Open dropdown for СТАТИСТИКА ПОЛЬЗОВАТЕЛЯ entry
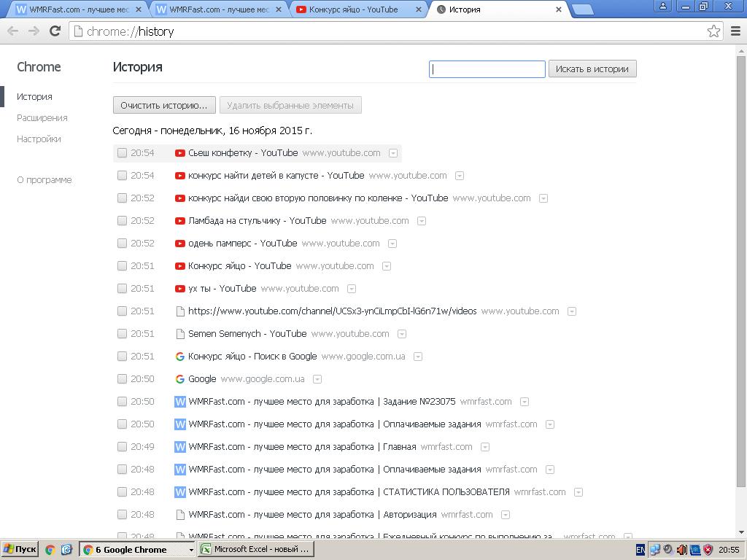The height and width of the screenshot is (560, 747). click(x=578, y=492)
